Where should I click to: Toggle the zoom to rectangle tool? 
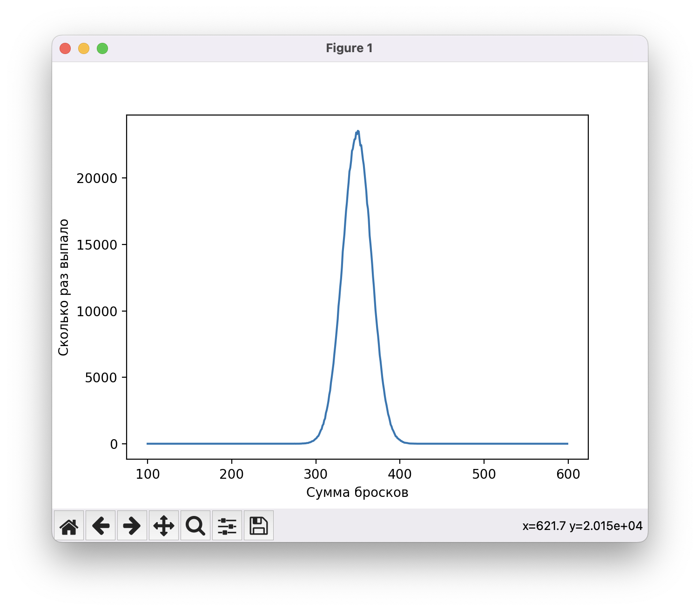tap(195, 526)
